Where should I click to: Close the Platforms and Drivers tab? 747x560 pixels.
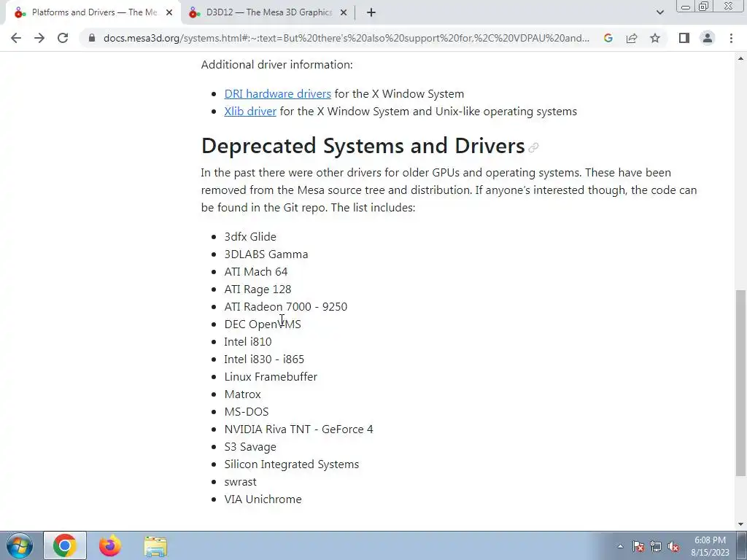pos(169,13)
